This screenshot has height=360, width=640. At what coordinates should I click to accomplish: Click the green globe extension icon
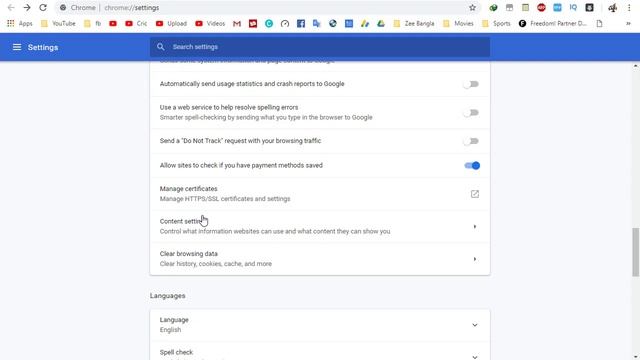pos(493,8)
